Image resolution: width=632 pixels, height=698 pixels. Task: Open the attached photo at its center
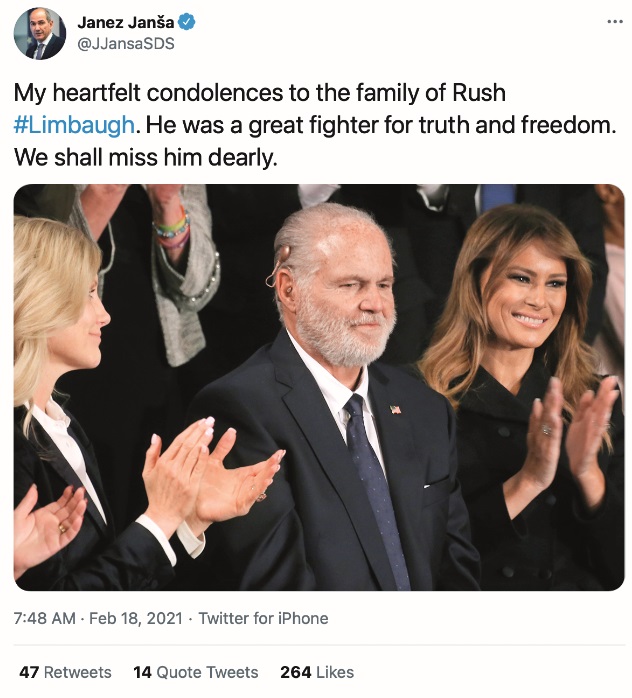(318, 386)
